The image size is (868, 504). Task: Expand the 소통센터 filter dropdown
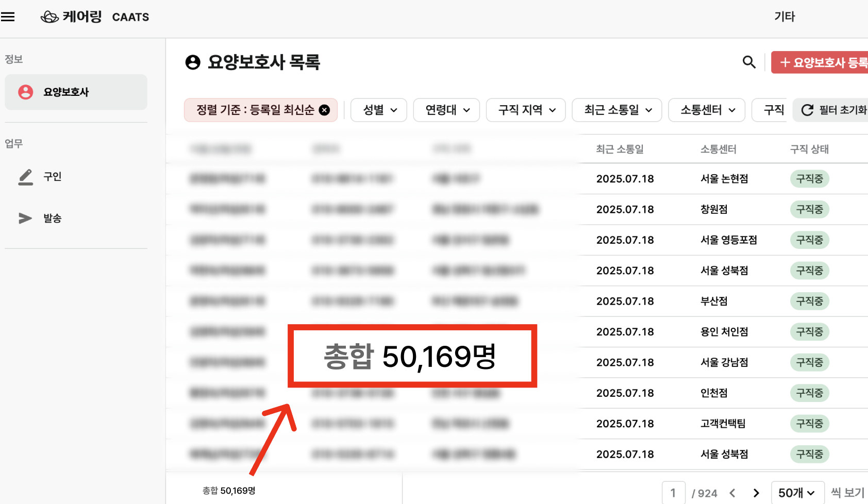pyautogui.click(x=707, y=110)
